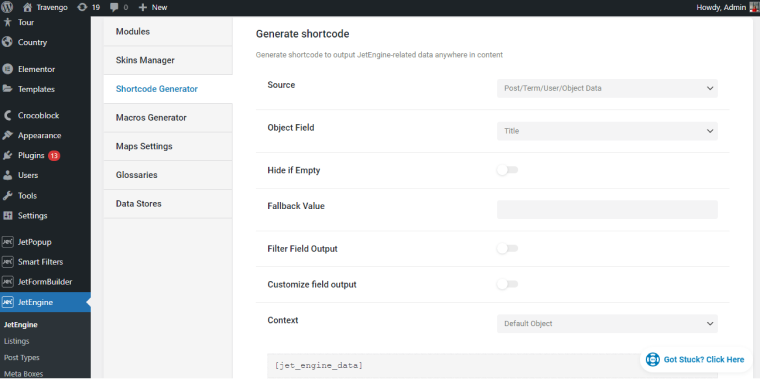Expand the Context dropdown
This screenshot has width=760, height=379.
pos(607,324)
